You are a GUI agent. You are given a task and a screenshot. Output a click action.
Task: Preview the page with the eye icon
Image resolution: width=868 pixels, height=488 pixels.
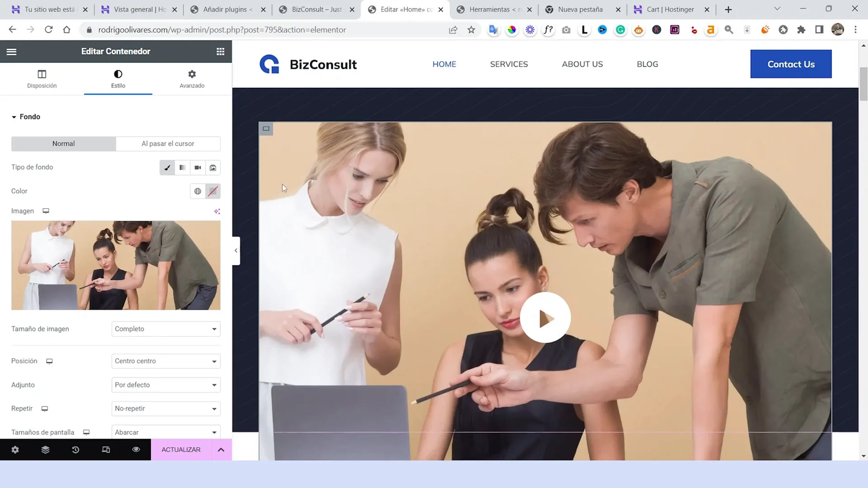point(136,450)
